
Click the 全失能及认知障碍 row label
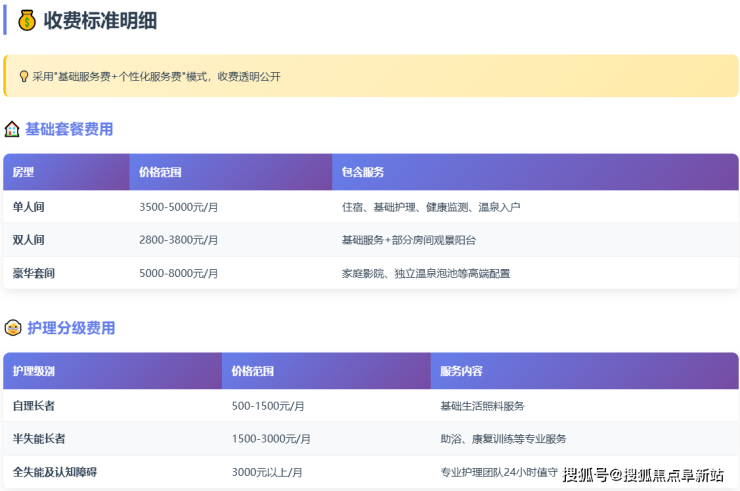click(54, 472)
